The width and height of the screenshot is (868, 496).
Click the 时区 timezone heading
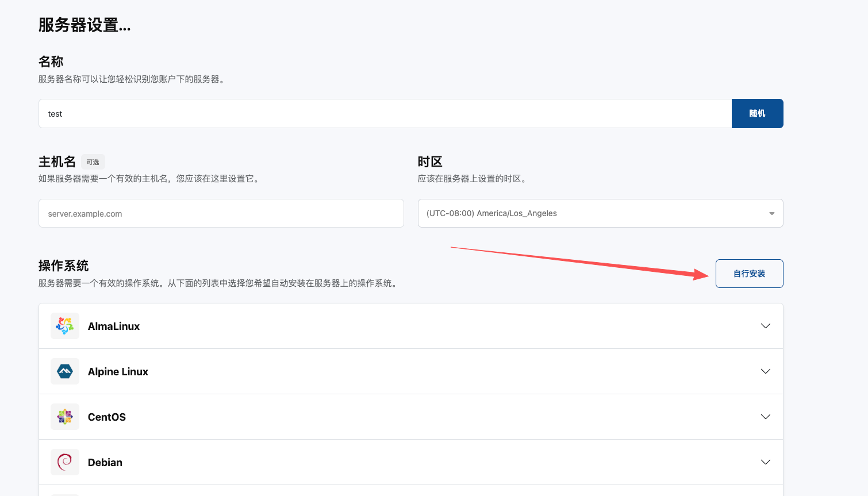tap(430, 162)
